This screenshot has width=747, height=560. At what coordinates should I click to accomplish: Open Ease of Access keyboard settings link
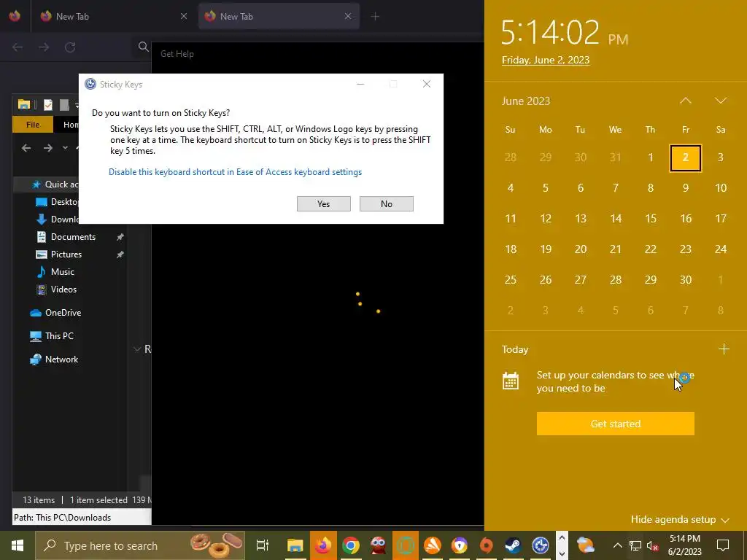point(236,172)
